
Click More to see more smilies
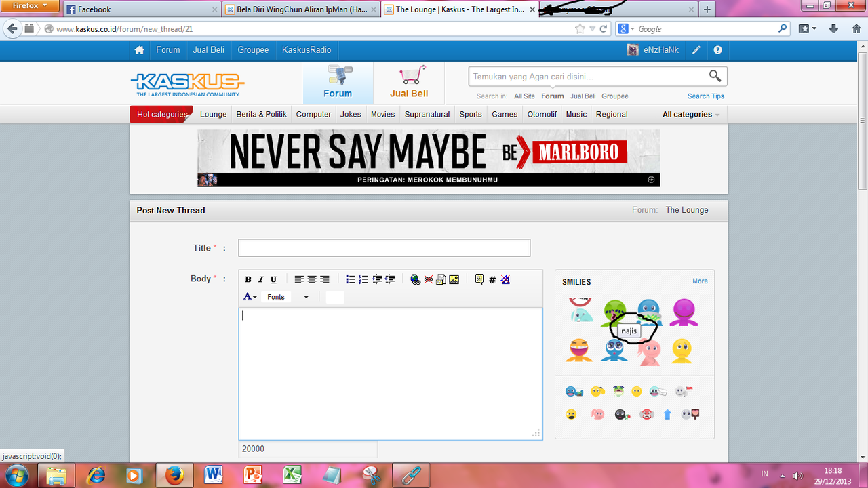point(700,281)
